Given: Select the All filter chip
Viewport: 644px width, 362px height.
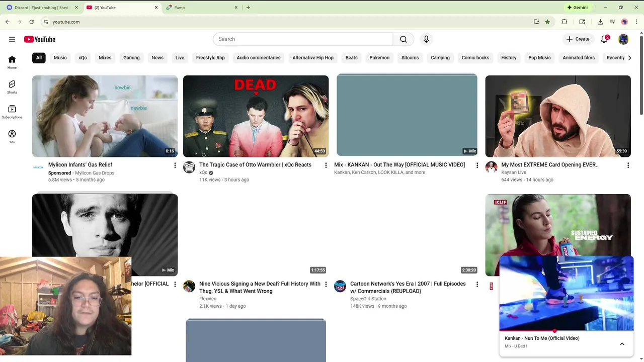Looking at the screenshot, I should pos(39,58).
